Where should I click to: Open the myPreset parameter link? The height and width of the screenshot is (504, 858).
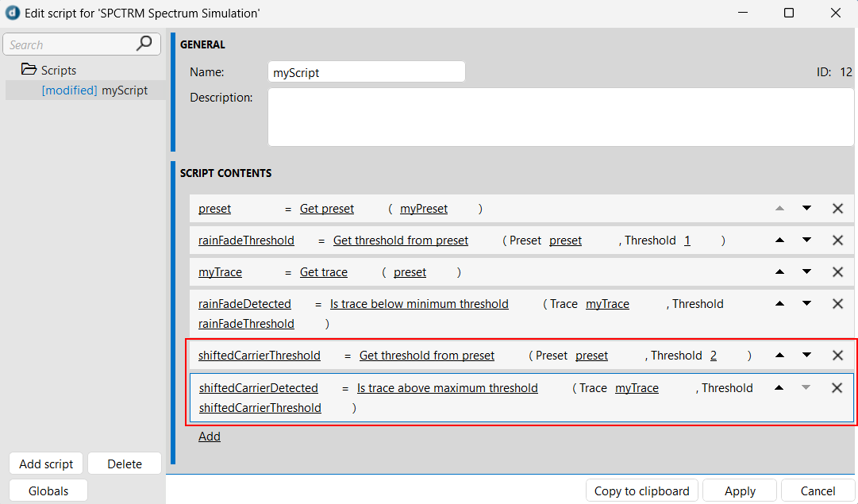(423, 208)
